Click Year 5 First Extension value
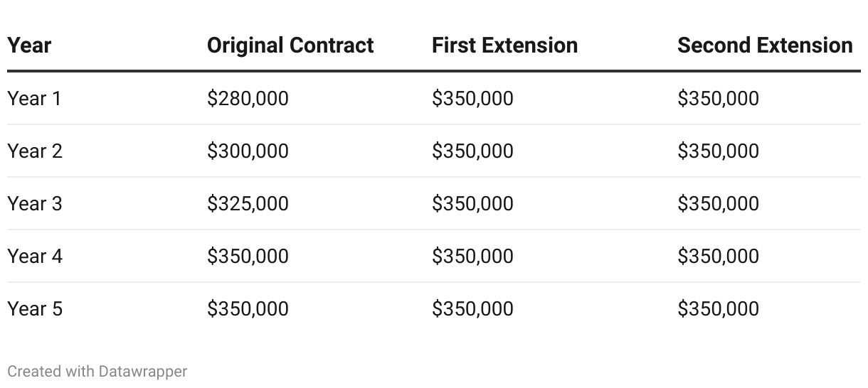This screenshot has width=868, height=388. coord(472,308)
